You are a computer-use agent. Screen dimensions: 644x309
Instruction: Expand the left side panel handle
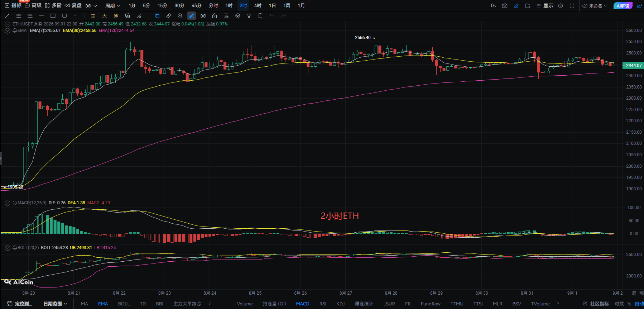[x=1, y=158]
